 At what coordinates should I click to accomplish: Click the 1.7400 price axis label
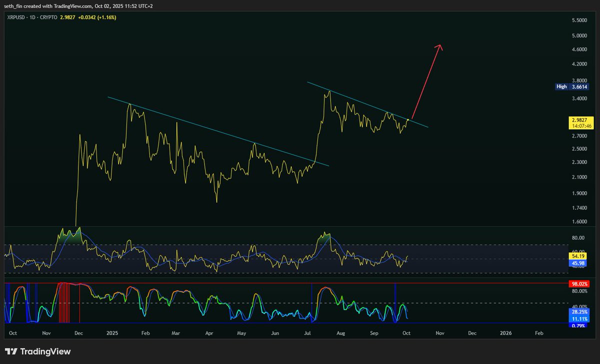pyautogui.click(x=579, y=207)
